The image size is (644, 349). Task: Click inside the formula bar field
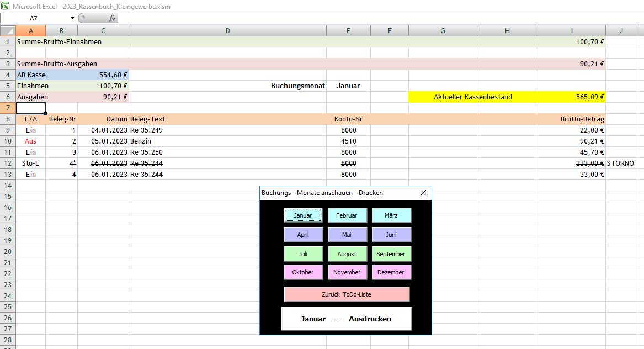(375, 18)
